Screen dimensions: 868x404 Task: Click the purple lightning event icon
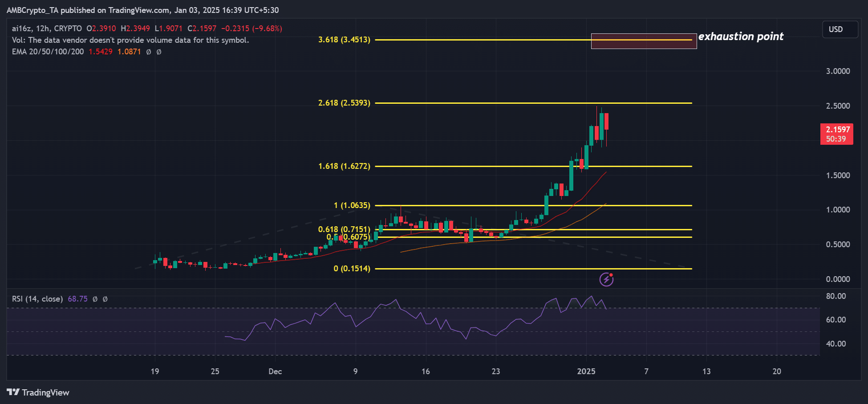pos(606,279)
